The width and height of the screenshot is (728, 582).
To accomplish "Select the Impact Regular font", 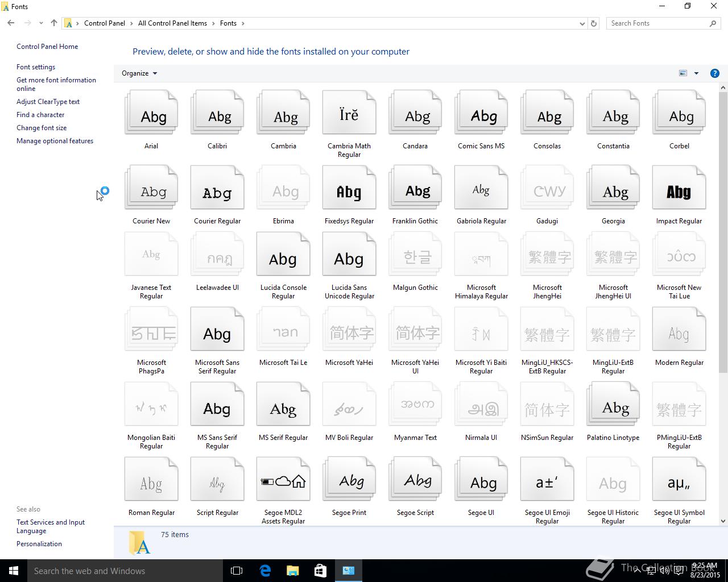I will [679, 188].
